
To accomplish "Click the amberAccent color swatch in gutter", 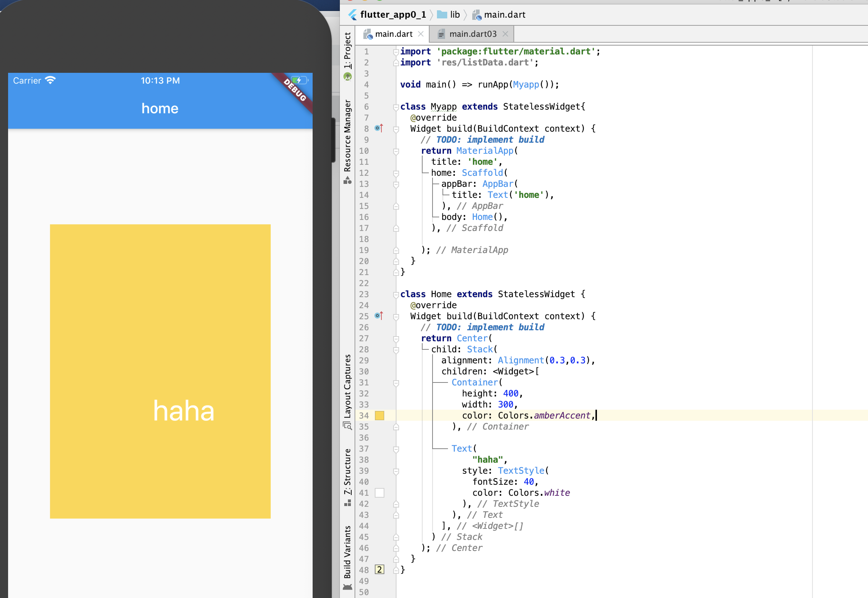I will (380, 415).
